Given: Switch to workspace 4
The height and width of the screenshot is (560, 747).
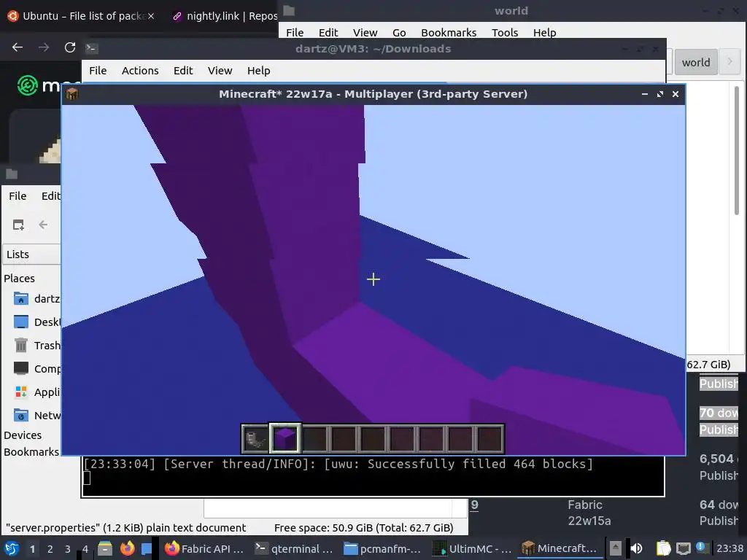Looking at the screenshot, I should click(x=85, y=549).
